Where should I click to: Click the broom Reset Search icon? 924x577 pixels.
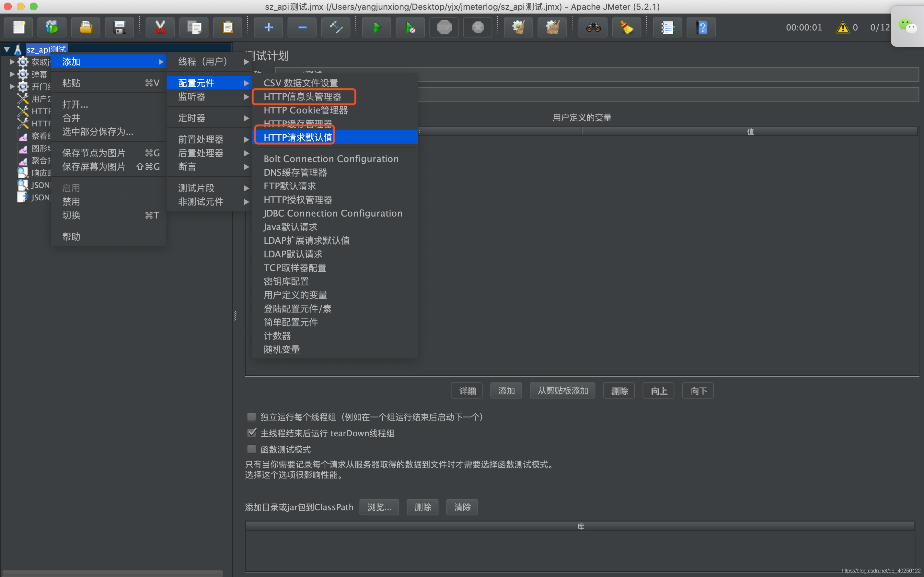coord(627,28)
